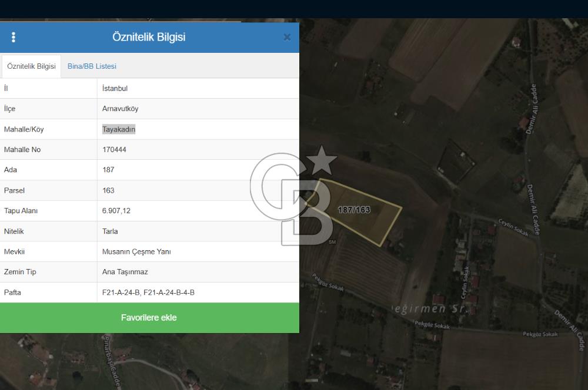Click the Tapu Alanı value 6.907,12
Viewport: 588px width, 390px height.
pos(116,211)
